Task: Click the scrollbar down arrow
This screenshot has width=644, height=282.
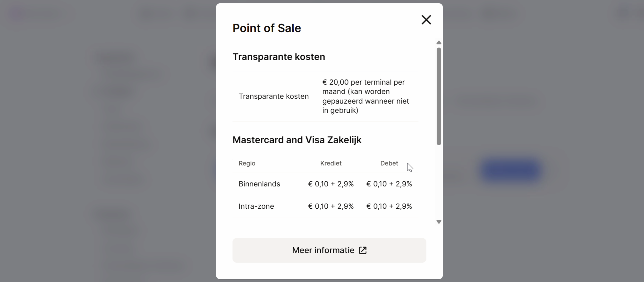Action: point(439,222)
